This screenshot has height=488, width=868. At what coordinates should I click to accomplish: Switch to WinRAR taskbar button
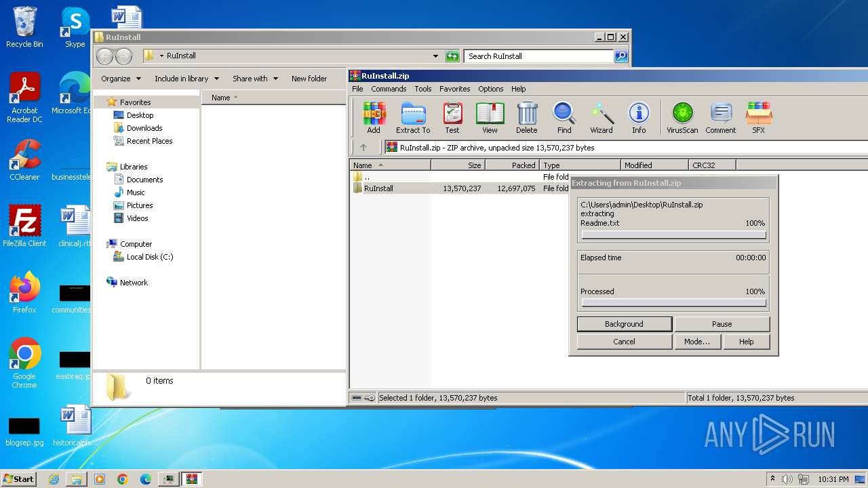coord(192,479)
